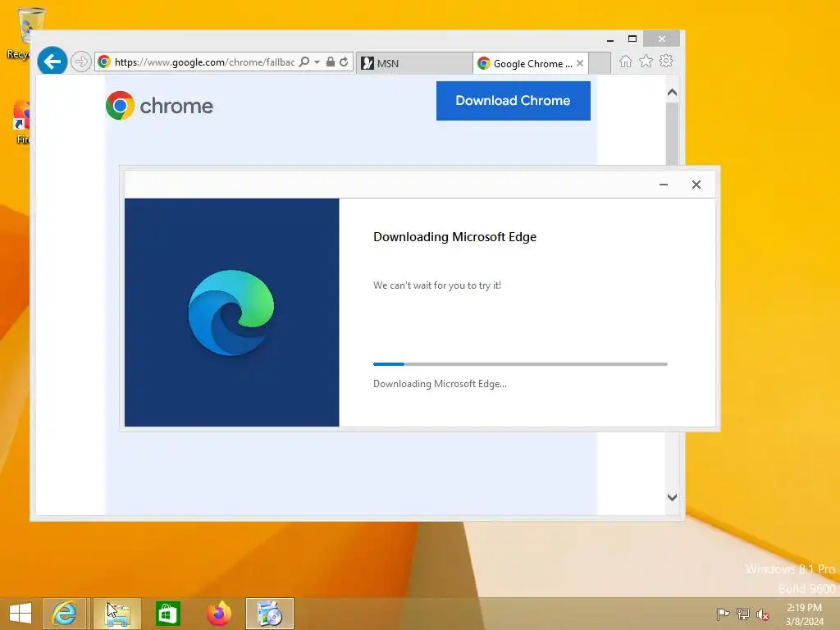Switch to the MSN tab
This screenshot has width=840, height=630.
[414, 63]
